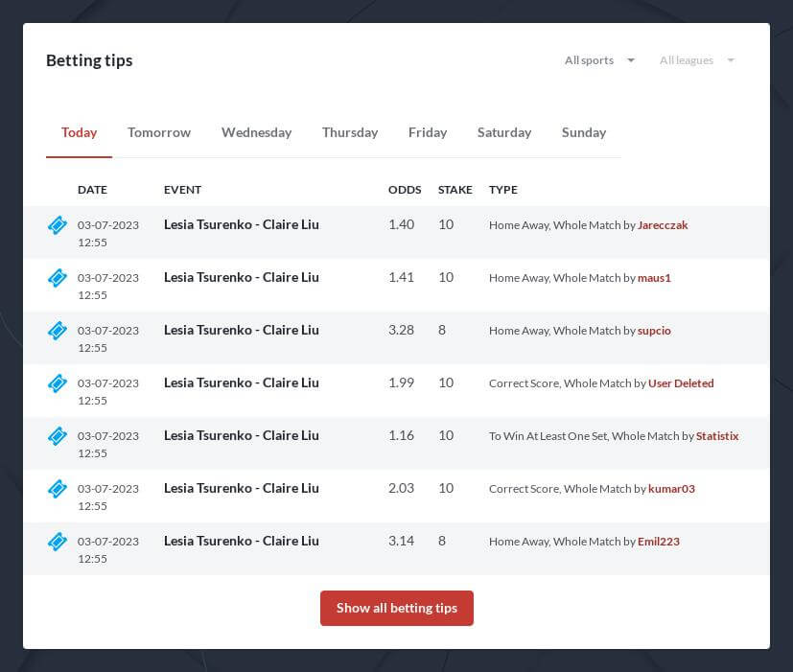
Task: Open the event with odds 3.28
Action: pos(242,330)
